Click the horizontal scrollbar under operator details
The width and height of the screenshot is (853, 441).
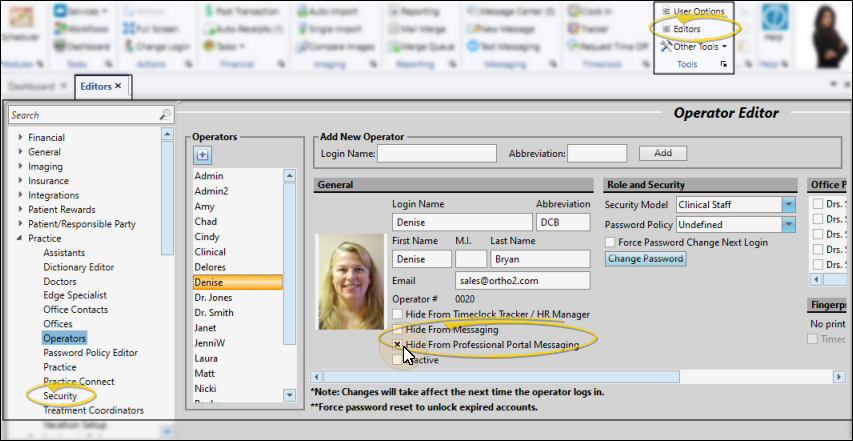[502, 376]
